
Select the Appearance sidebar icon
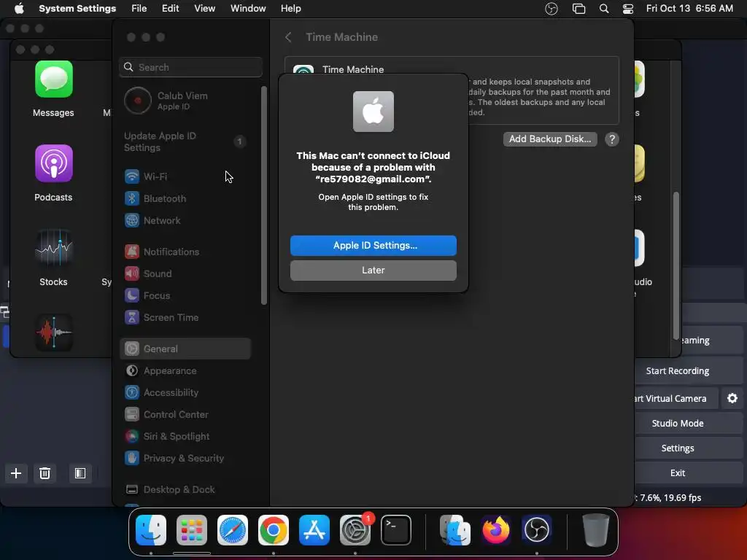pos(132,370)
